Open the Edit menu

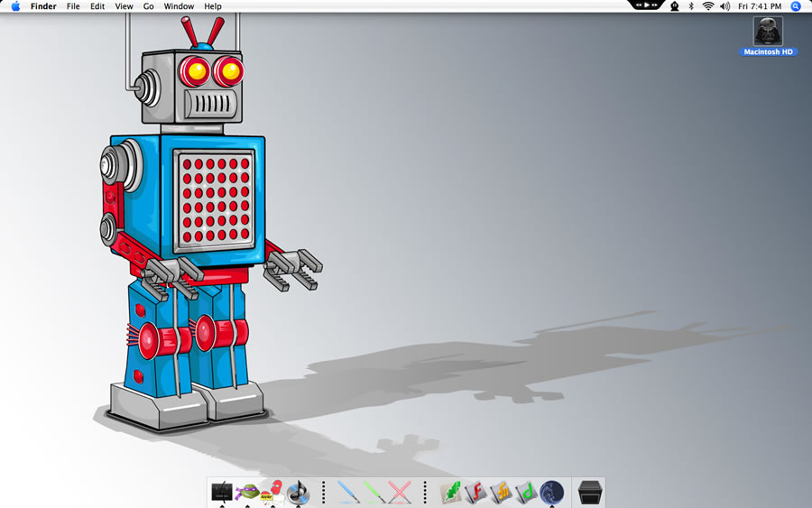[x=97, y=6]
